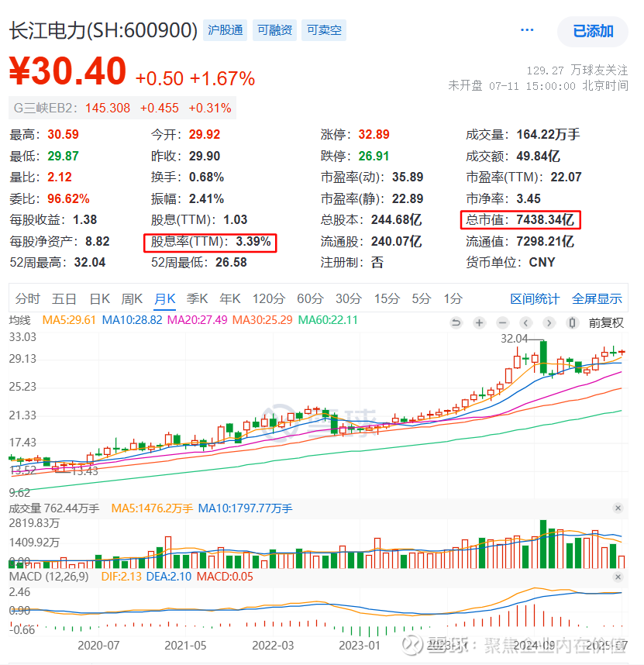This screenshot has width=644, height=665.
Task: Click the volume MA5:1476.2万手 label
Action: click(152, 508)
